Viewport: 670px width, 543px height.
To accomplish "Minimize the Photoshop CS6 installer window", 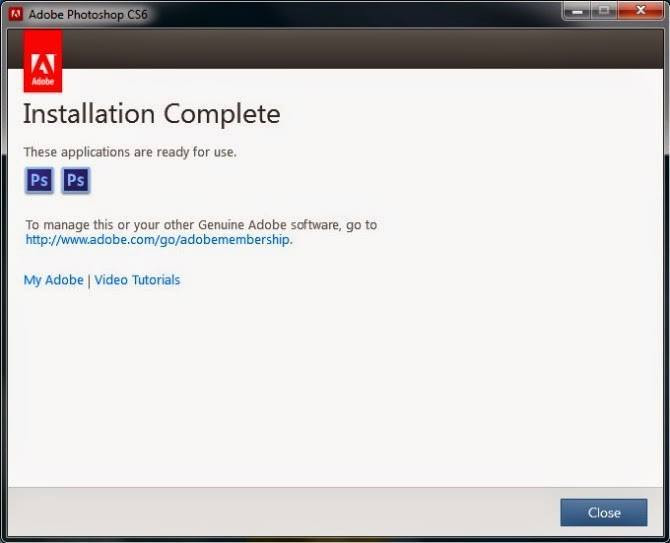I will (x=577, y=11).
